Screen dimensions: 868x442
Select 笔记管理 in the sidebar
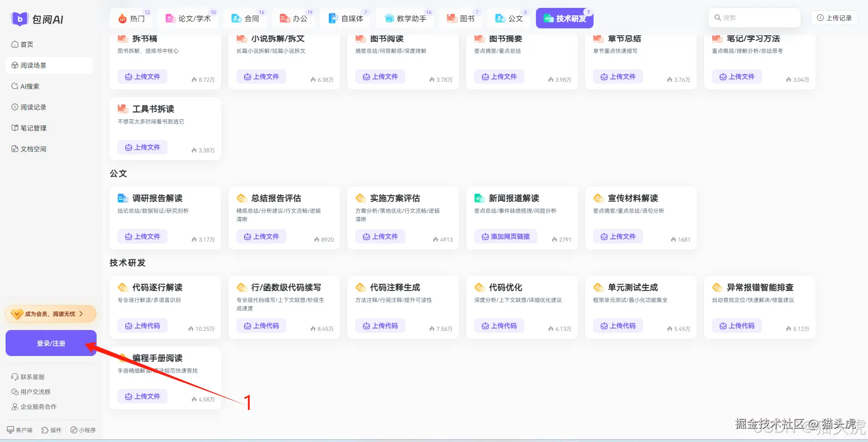point(33,128)
